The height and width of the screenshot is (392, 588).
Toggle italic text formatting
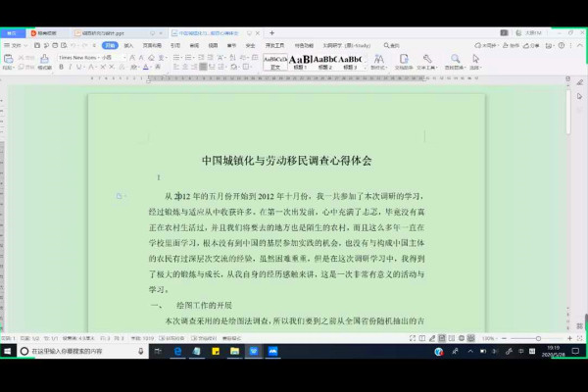point(69,68)
